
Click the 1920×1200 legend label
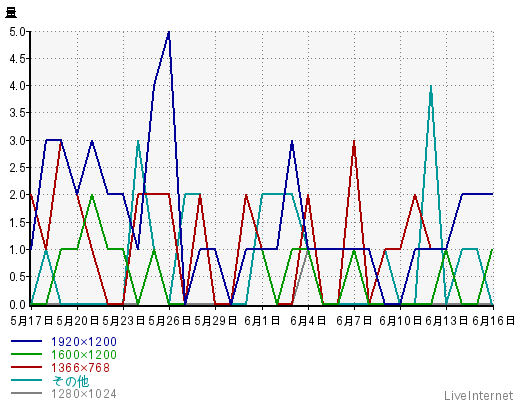[84, 342]
